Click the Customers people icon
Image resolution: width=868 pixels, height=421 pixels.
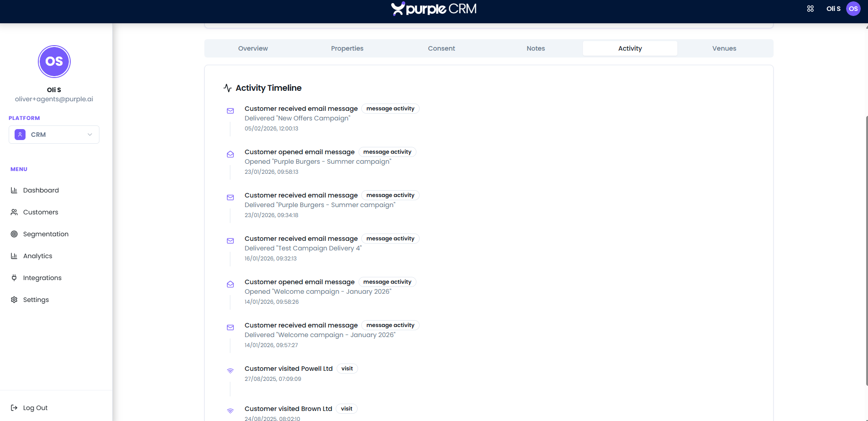(14, 212)
